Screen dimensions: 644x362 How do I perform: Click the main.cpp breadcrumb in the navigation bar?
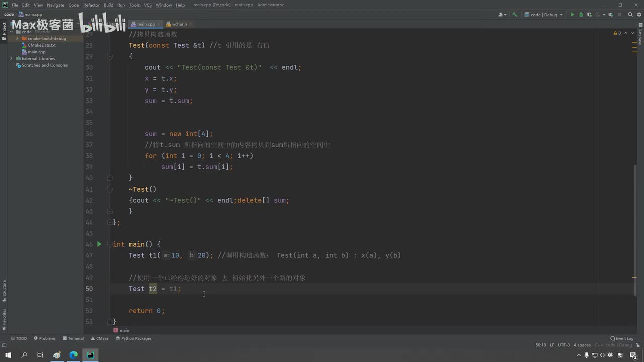click(x=30, y=15)
